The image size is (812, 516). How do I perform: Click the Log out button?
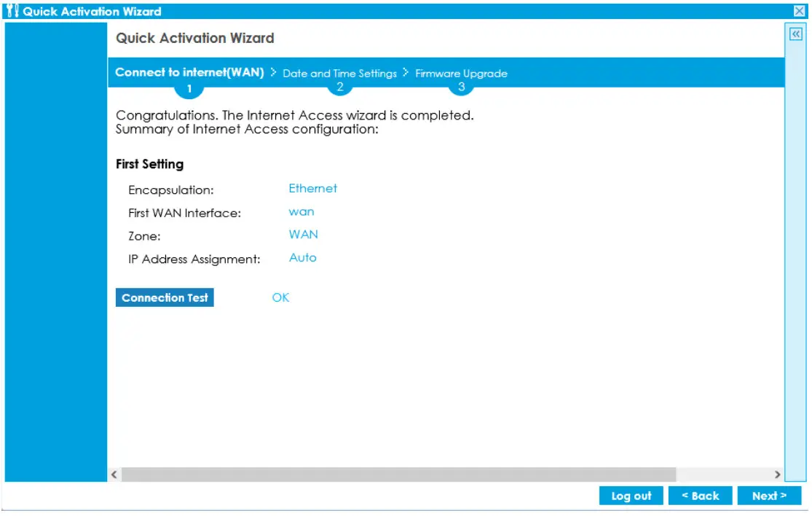630,496
